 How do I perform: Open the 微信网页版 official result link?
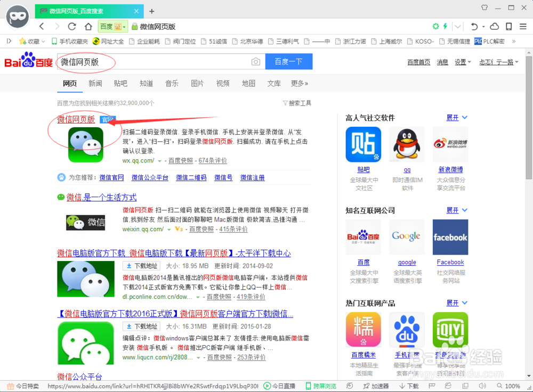[76, 119]
